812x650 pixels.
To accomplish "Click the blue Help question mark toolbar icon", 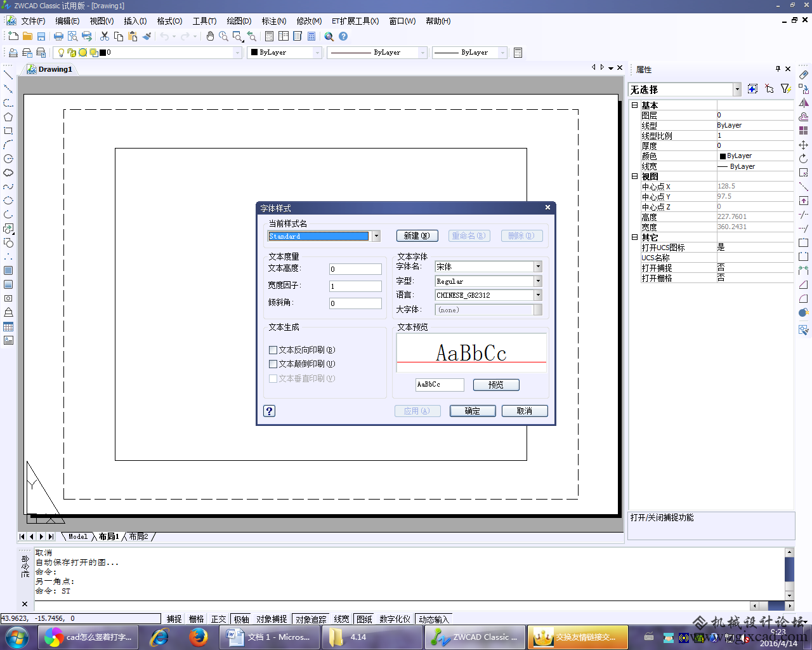I will (x=343, y=36).
